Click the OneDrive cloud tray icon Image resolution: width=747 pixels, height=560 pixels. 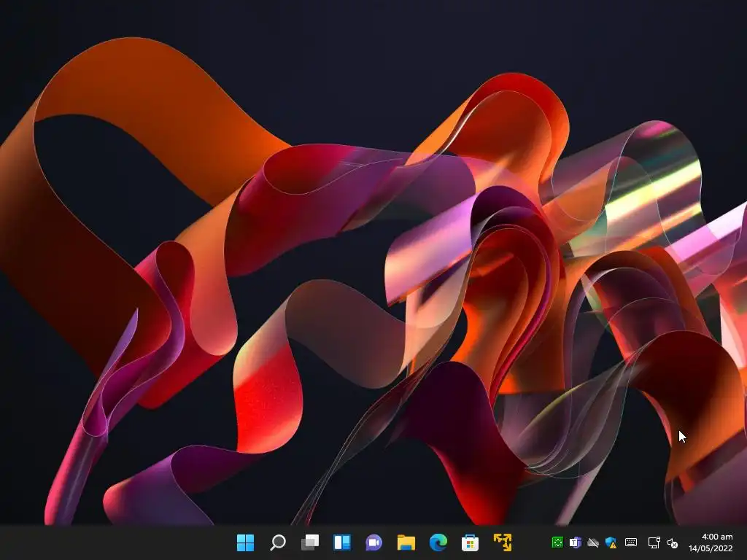coord(593,542)
